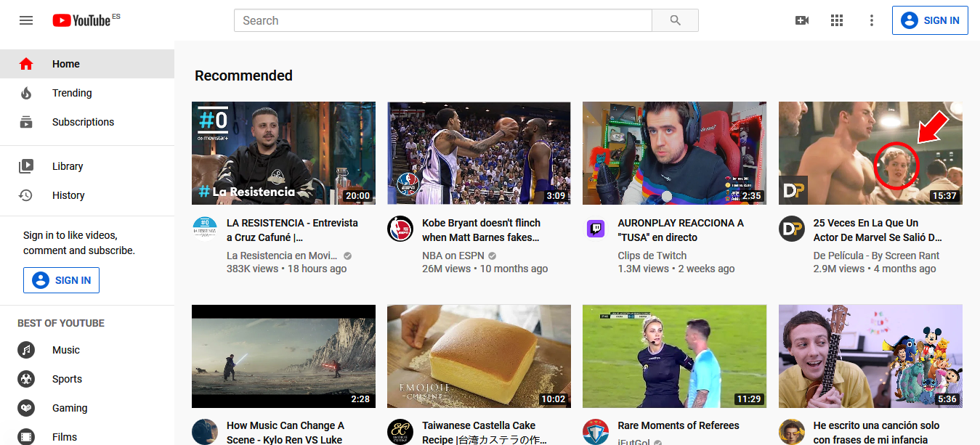Play Kylo Ren VS Luke thumbnail 2:28
980x445 pixels.
point(283,356)
